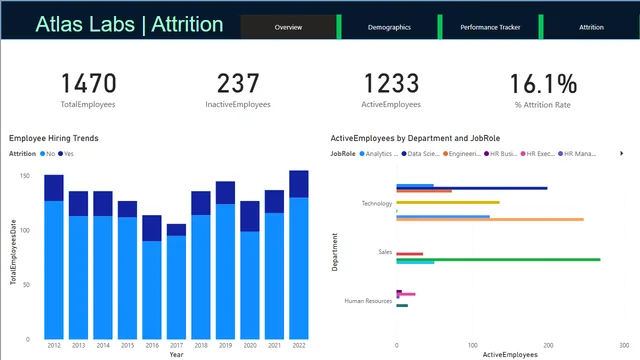Filter by Analytics job role legend entry

point(379,154)
